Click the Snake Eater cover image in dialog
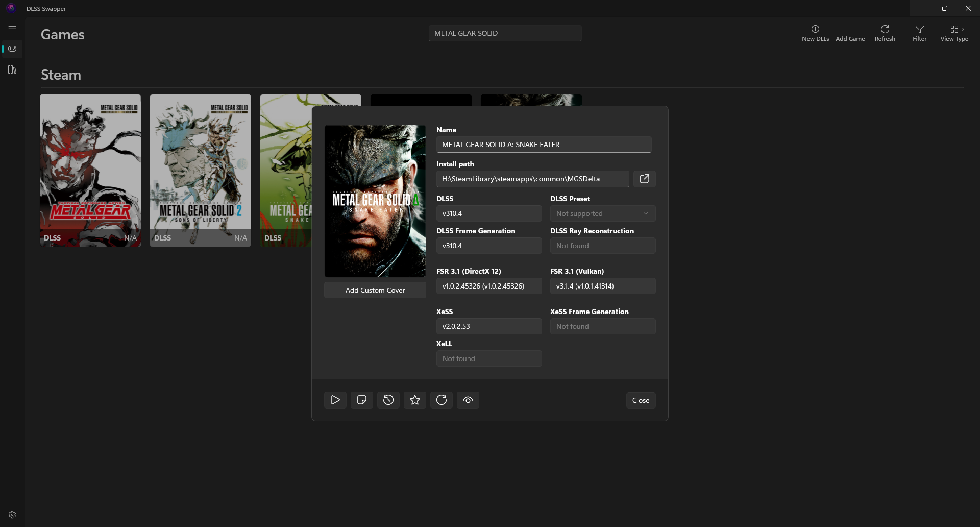The width and height of the screenshot is (980, 527). (375, 201)
